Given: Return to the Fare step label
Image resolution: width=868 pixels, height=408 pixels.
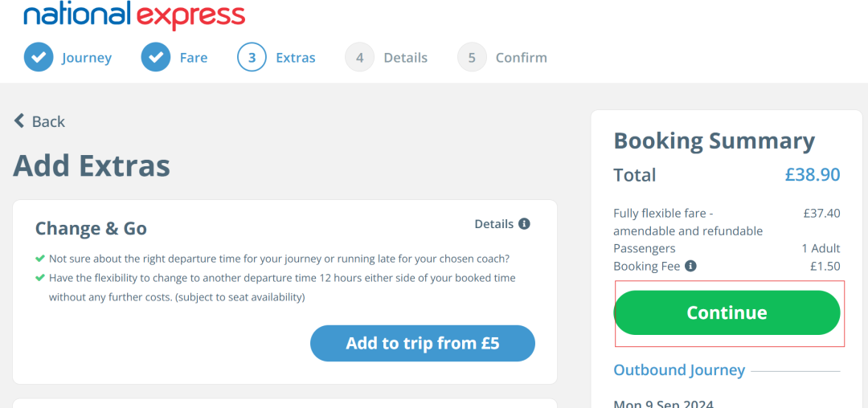Looking at the screenshot, I should click(194, 58).
